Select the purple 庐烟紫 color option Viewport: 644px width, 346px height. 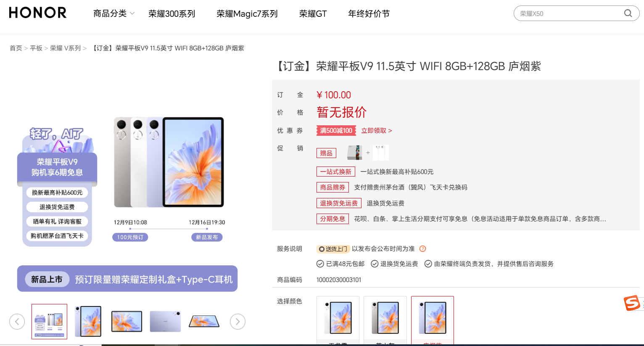(433, 320)
